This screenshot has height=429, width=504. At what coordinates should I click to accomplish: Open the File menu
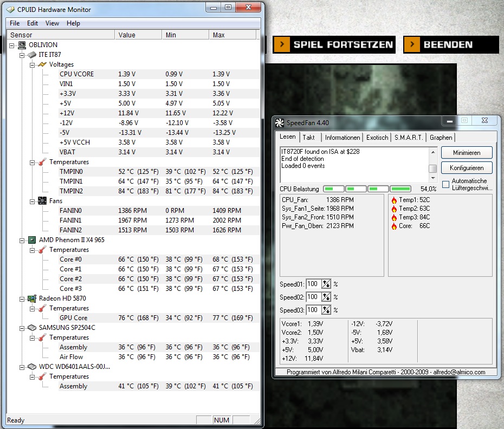15,23
